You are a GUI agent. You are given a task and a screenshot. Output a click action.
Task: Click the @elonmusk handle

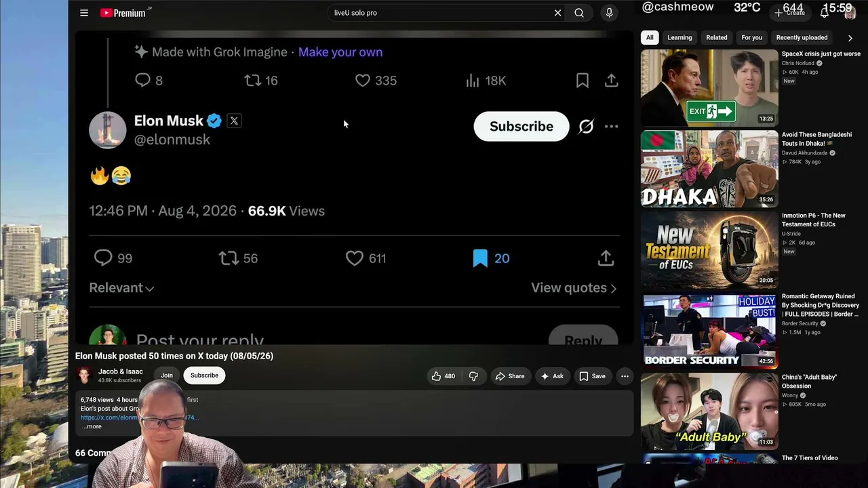tap(172, 140)
